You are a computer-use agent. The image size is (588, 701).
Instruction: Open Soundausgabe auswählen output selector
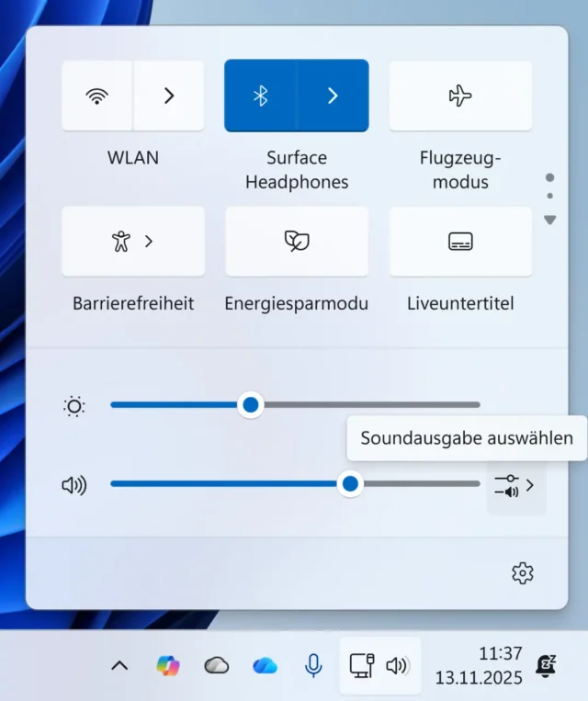(x=516, y=485)
